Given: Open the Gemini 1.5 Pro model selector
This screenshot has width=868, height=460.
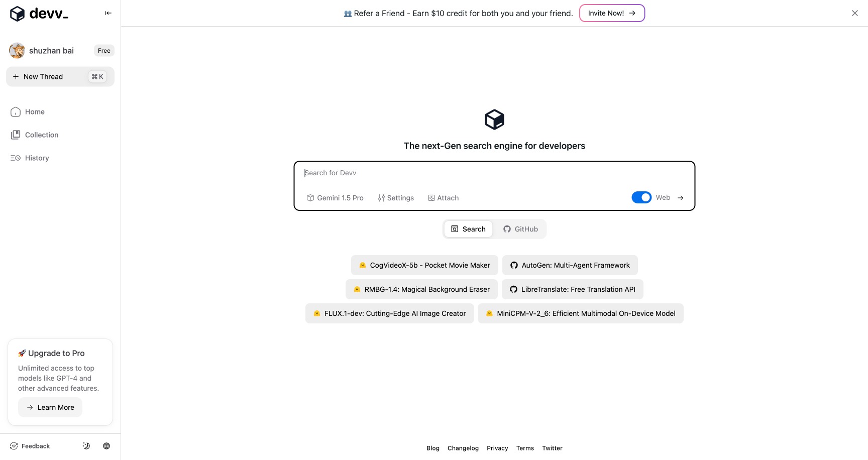Looking at the screenshot, I should click(335, 198).
